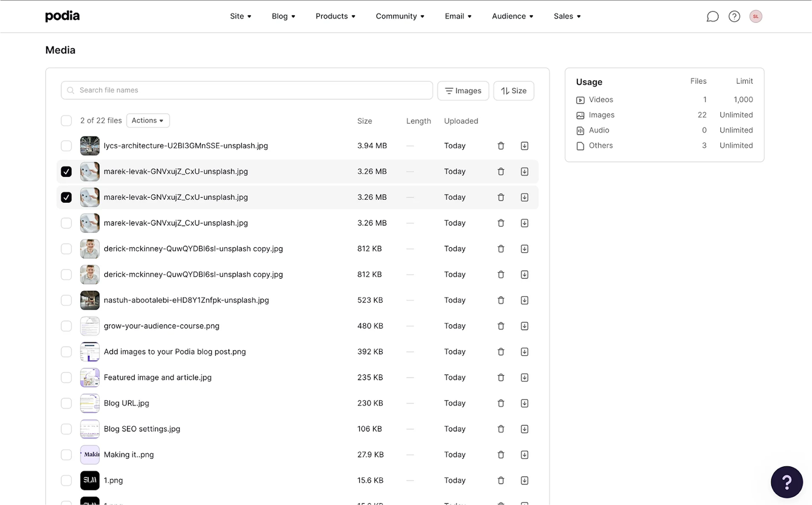
Task: Check the Featured image and article.jpg checkbox
Action: click(66, 377)
